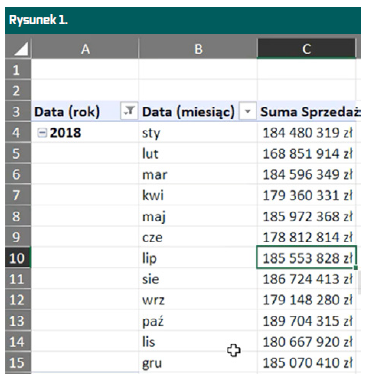
Task: Select the sty month cell
Action: (198, 132)
